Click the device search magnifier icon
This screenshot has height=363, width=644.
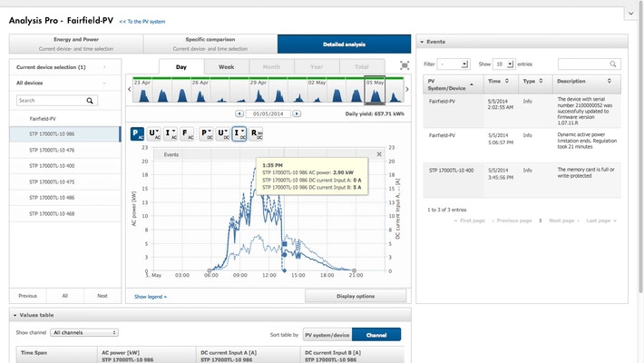(90, 101)
